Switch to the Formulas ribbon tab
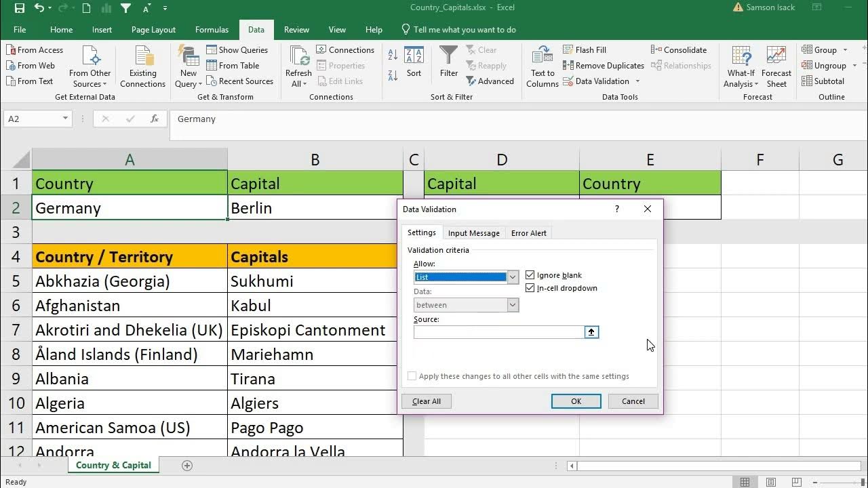 [x=212, y=30]
